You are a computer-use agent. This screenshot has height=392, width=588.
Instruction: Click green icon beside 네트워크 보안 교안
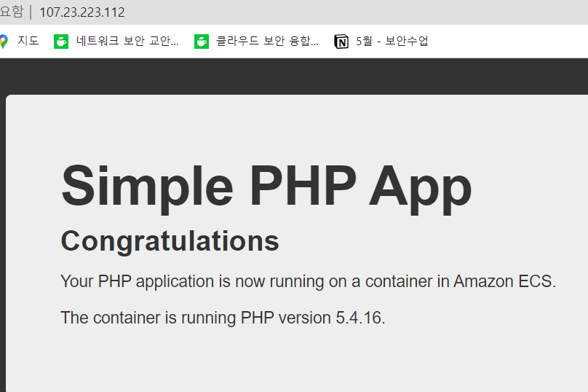coord(60,42)
